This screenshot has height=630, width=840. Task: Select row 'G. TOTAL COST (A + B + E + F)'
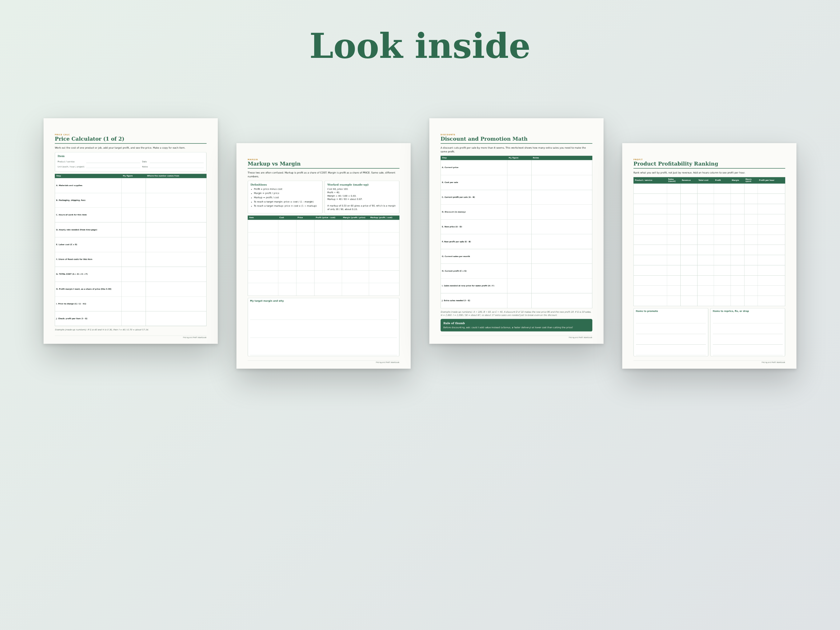click(x=131, y=274)
